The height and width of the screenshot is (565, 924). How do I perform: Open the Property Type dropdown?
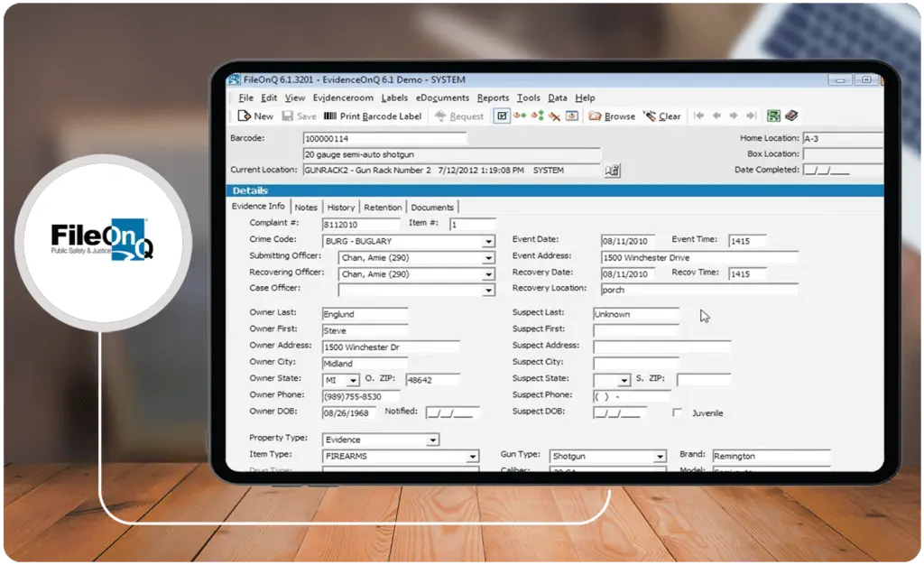click(433, 440)
